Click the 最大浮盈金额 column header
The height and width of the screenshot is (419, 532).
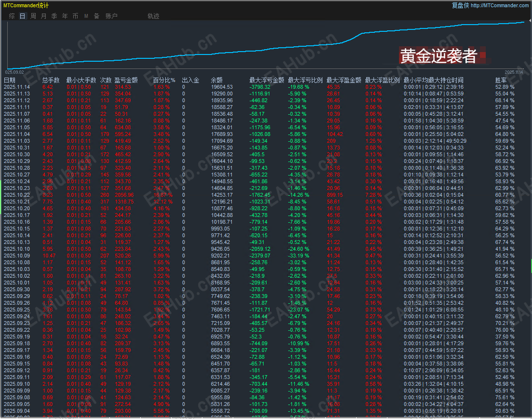pos(344,80)
